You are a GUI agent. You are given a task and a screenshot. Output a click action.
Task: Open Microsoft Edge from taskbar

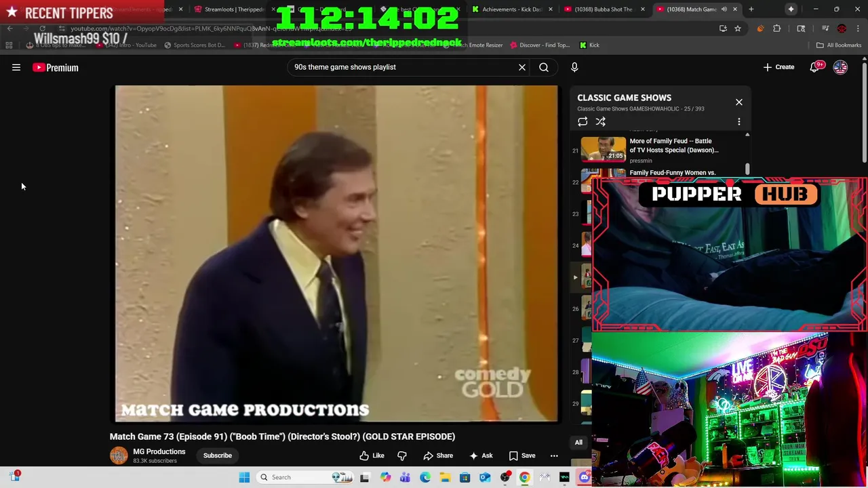[x=425, y=477]
